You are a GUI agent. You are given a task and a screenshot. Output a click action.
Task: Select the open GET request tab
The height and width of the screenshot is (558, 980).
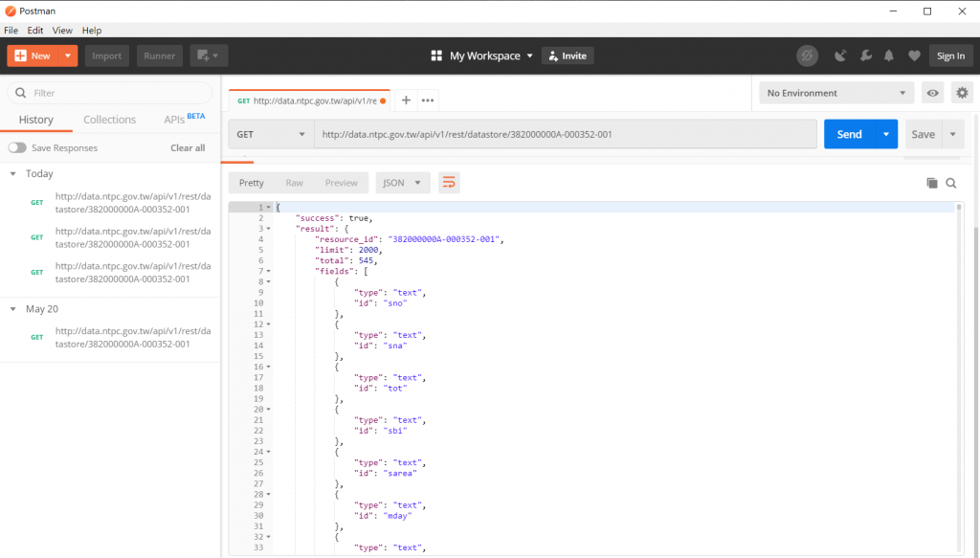coord(309,100)
